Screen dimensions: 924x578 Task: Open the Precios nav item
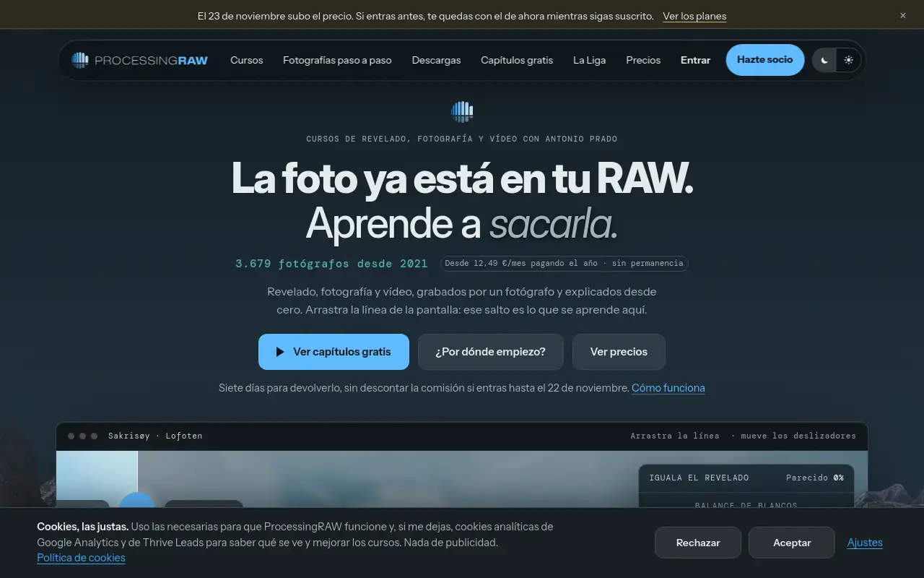pos(643,60)
